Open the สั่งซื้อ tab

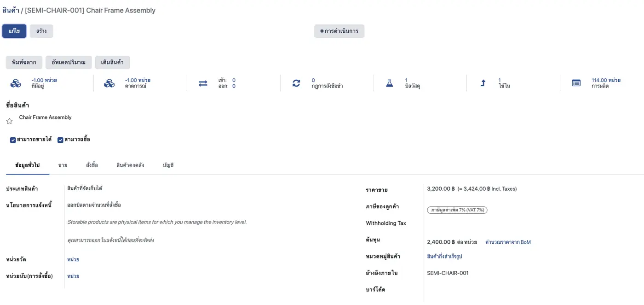tap(92, 165)
